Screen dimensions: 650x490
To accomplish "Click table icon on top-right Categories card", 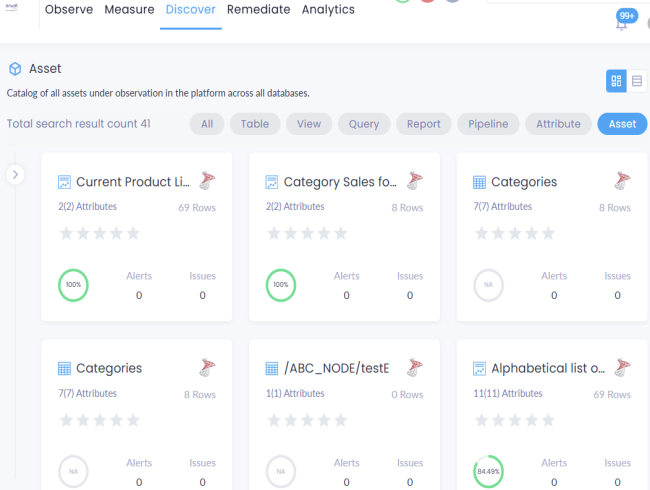I will pyautogui.click(x=480, y=182).
